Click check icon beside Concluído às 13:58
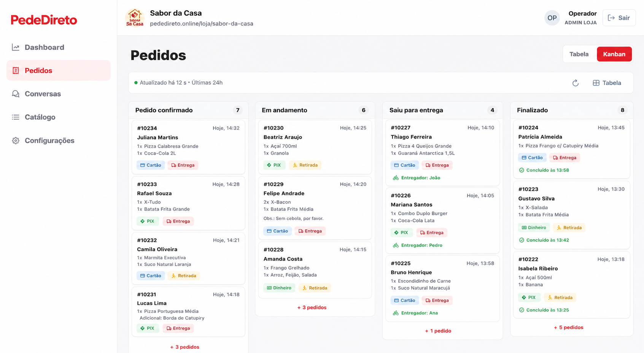Image resolution: width=644 pixels, height=353 pixels. coord(522,170)
